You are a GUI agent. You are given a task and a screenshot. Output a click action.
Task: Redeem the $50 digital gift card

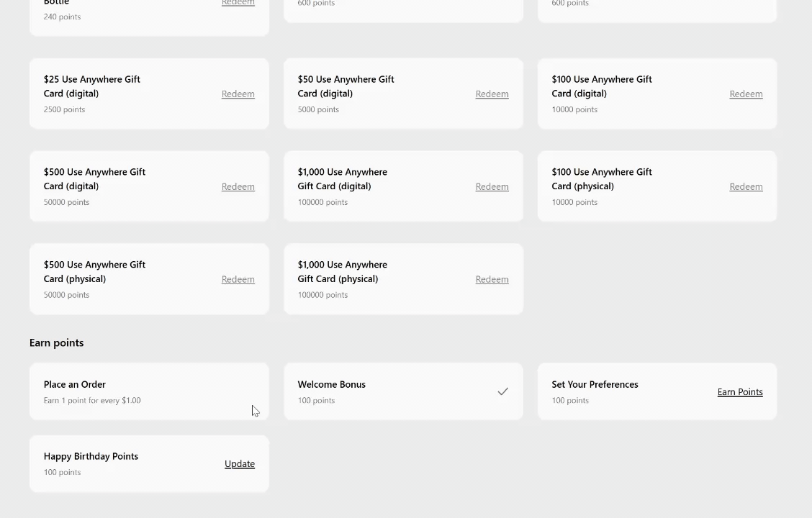[x=492, y=94]
